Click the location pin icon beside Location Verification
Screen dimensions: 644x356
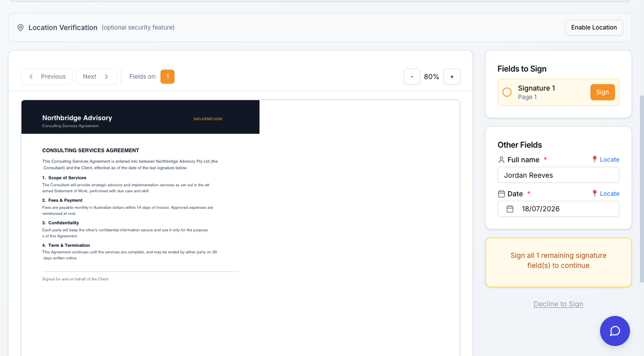coord(20,28)
